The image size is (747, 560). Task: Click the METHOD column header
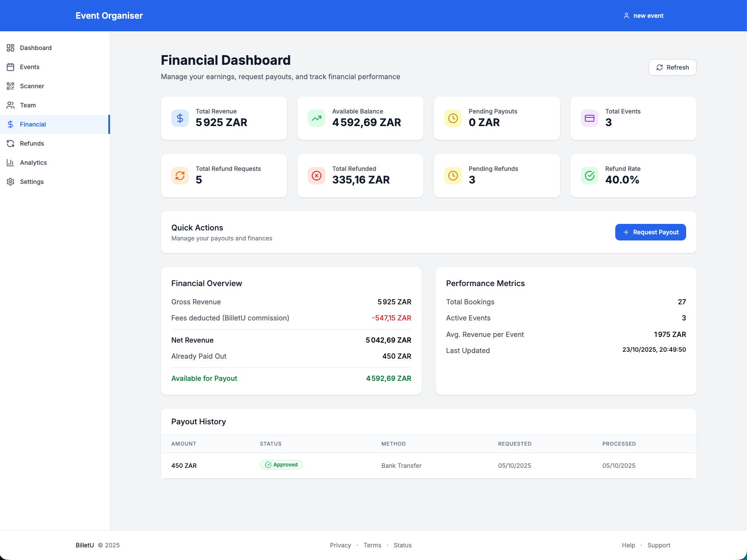pos(394,444)
